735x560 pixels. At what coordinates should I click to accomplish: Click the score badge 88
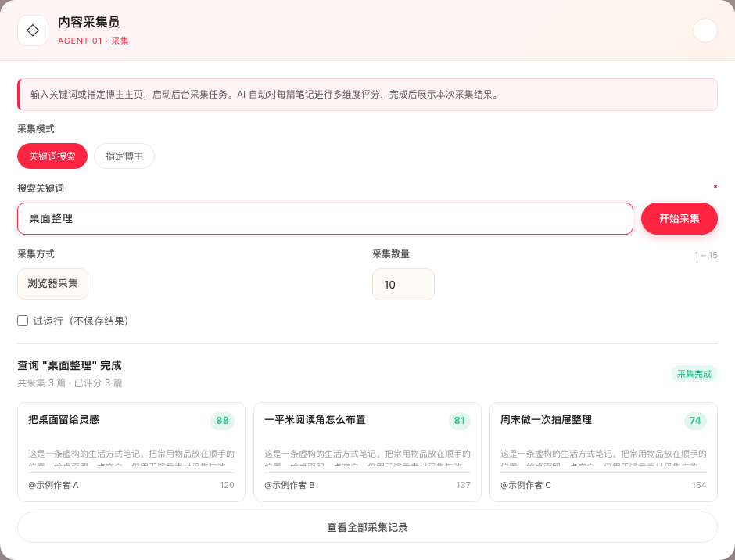click(223, 421)
